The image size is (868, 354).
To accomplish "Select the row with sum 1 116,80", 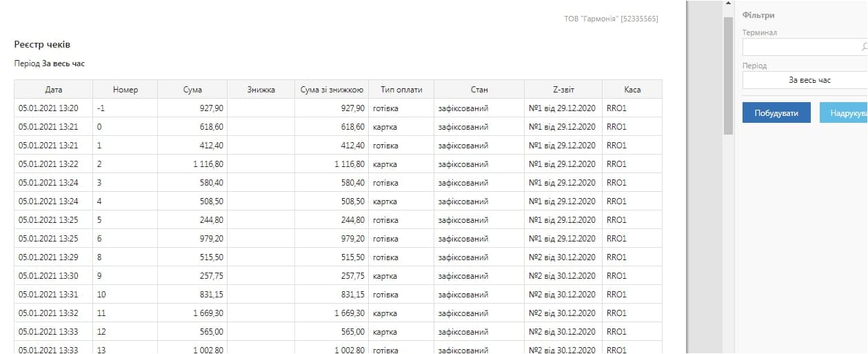I will [x=338, y=164].
